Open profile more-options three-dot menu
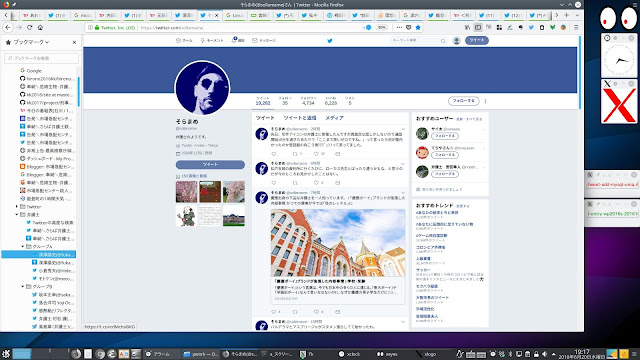 485,101
